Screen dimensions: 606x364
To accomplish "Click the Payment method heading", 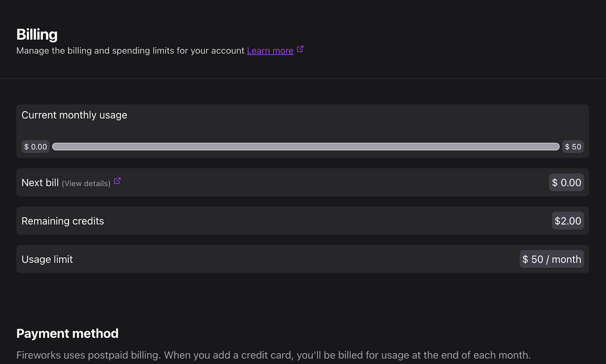I will pyautogui.click(x=67, y=333).
